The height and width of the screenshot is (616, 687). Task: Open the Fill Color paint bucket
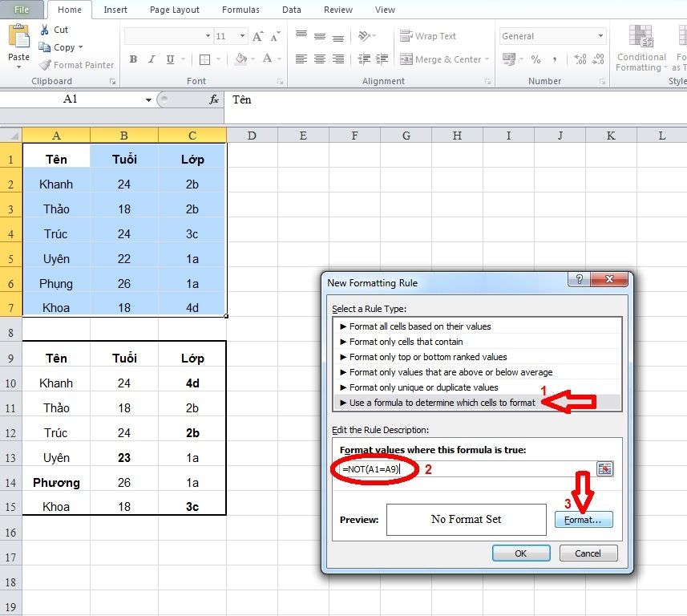pyautogui.click(x=240, y=59)
